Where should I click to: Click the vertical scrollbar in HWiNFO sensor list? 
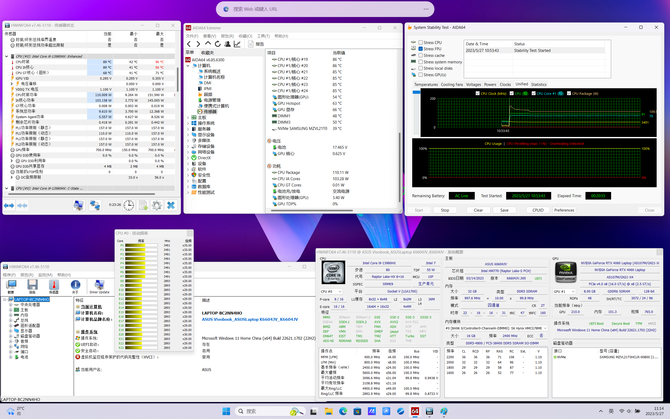177,77
